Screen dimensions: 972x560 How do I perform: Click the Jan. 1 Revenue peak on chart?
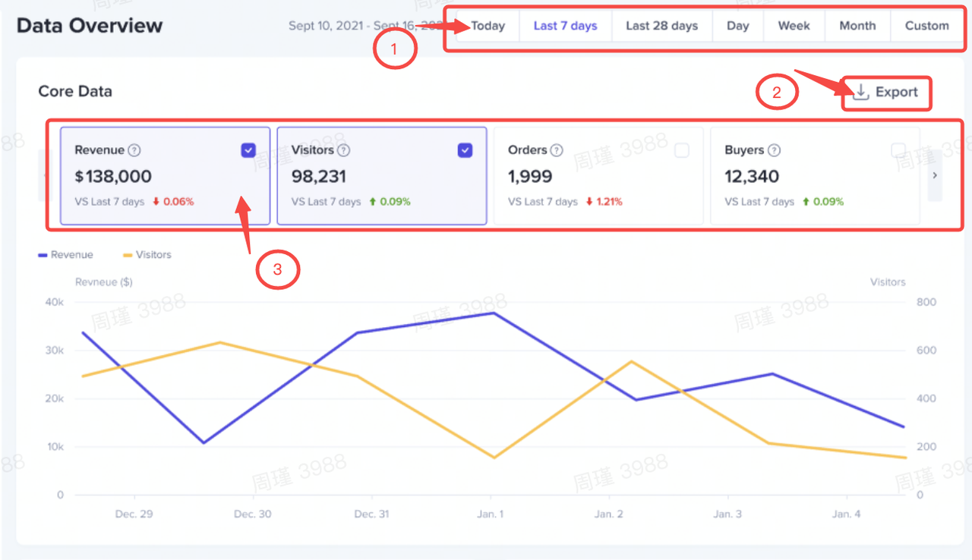tap(494, 313)
